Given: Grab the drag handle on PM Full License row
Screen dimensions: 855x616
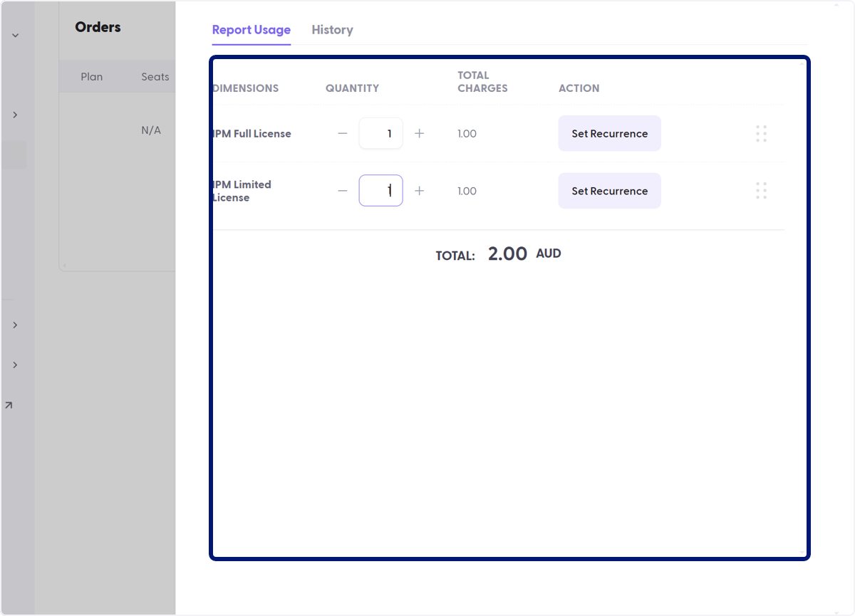Looking at the screenshot, I should click(x=761, y=134).
